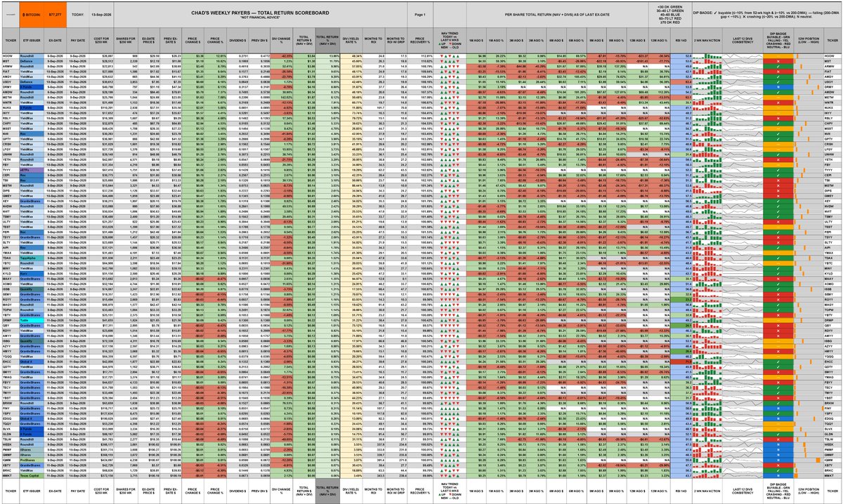Screen dimensions: 843x504
Task: Click HOOW's 52.6 RSI 14D cell
Action: (681, 55)
